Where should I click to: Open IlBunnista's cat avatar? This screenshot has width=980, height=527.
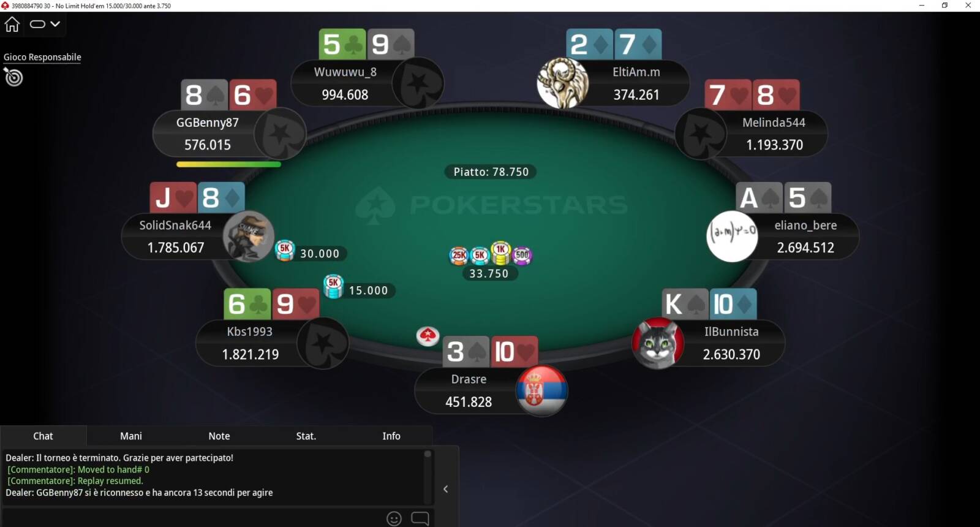(x=658, y=343)
